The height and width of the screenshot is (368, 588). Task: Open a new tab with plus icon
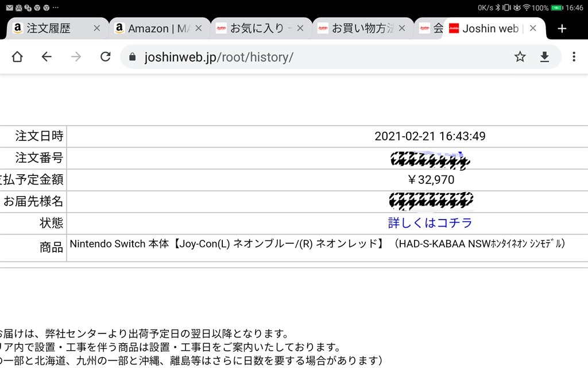tap(562, 29)
